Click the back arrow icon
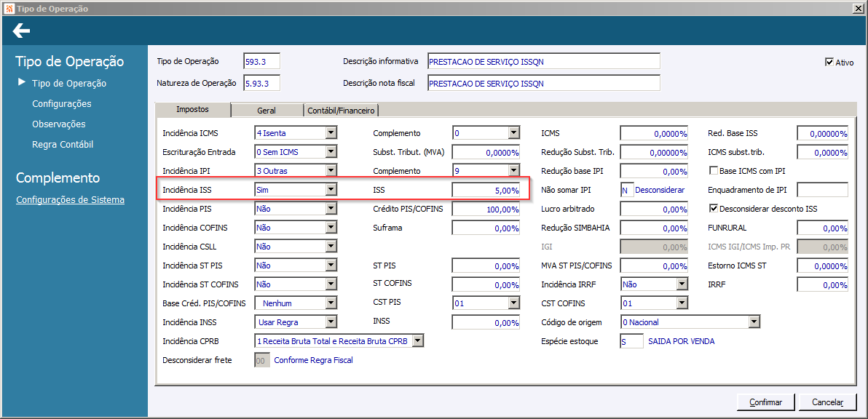Image resolution: width=868 pixels, height=419 pixels. pyautogui.click(x=21, y=31)
